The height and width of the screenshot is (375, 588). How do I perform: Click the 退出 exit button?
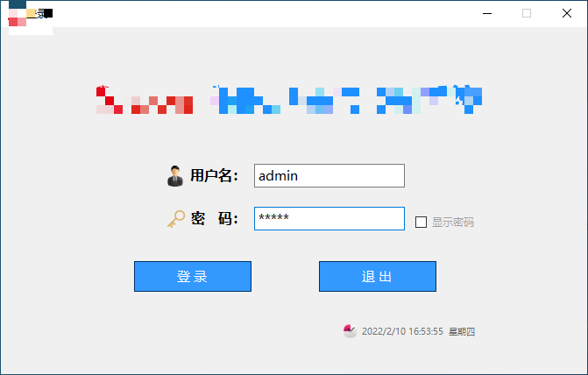[378, 276]
